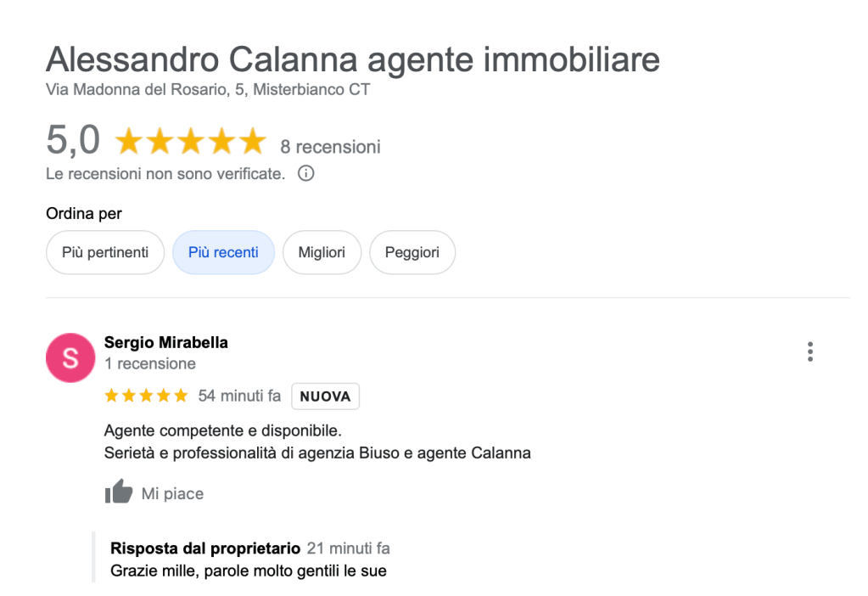Click the info icon beside unverified reviews notice
The image size is (868, 596).
coord(306,174)
